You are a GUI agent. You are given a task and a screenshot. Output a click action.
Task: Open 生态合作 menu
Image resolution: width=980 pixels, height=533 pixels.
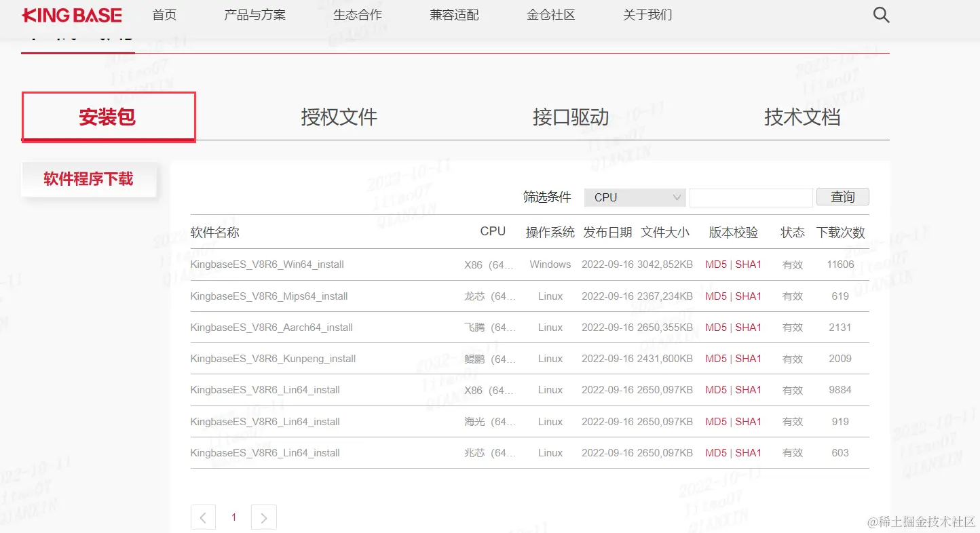358,15
